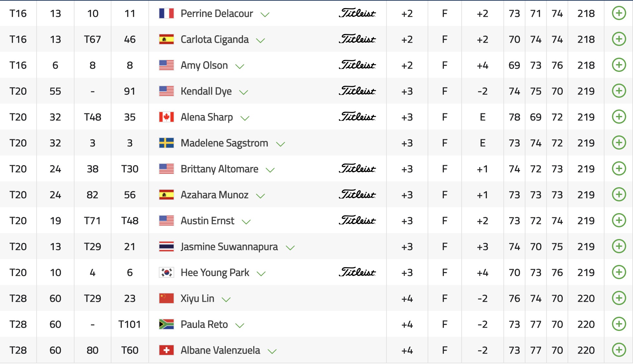Expand Austin Ernst's row chevron
The image size is (633, 364).
point(246,222)
